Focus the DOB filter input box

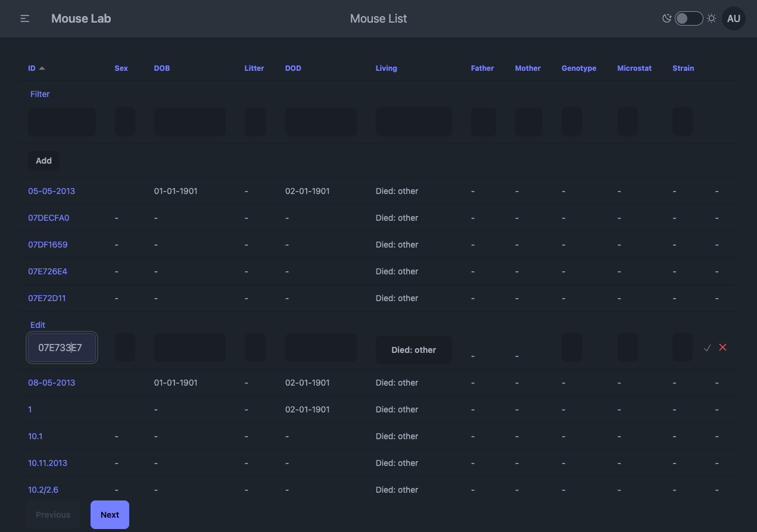(x=189, y=122)
